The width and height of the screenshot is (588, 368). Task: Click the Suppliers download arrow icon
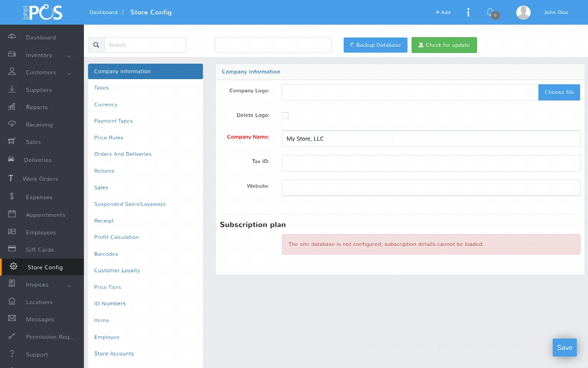tap(12, 89)
